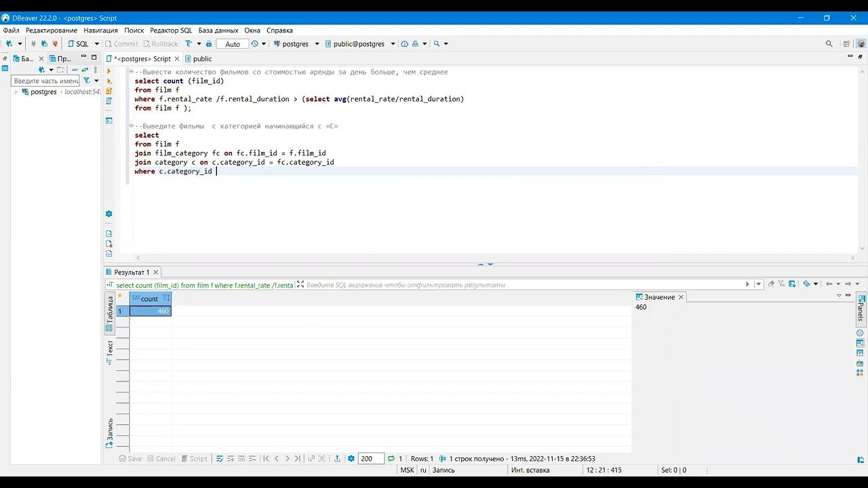Open the Редактор SQL menu

171,30
